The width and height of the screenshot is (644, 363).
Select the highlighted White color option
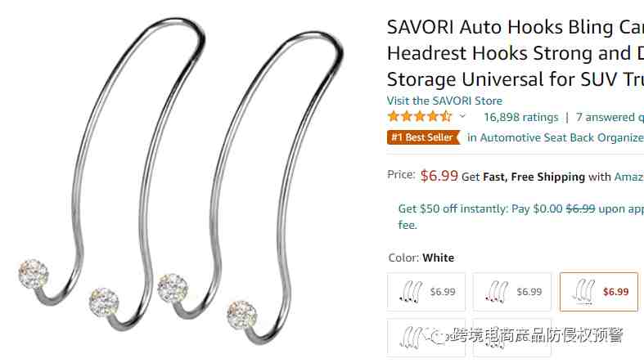tap(599, 292)
